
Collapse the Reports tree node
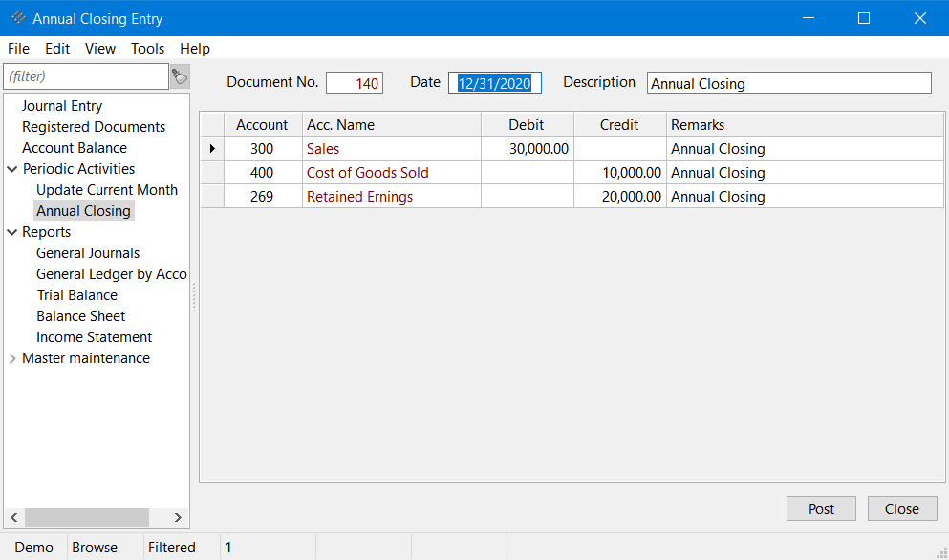[12, 232]
